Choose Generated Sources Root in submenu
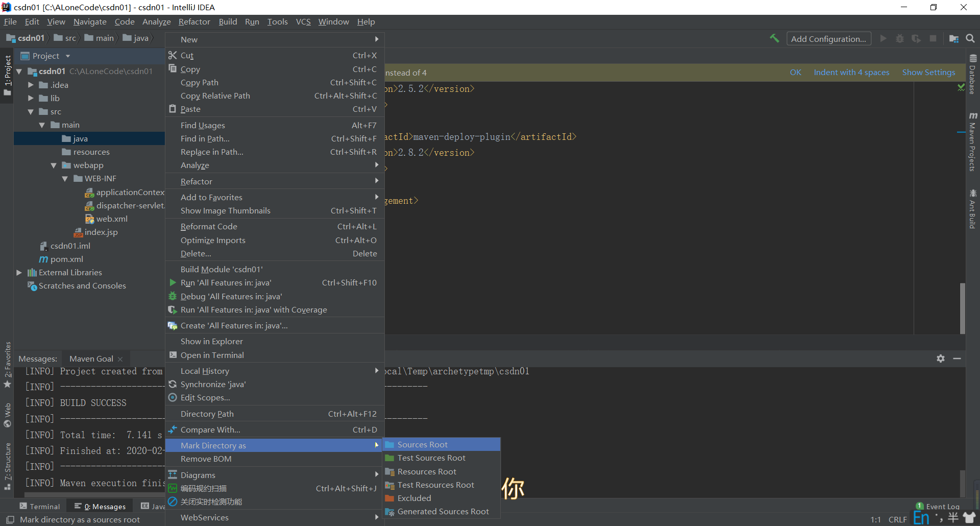The image size is (980, 526). pyautogui.click(x=442, y=511)
